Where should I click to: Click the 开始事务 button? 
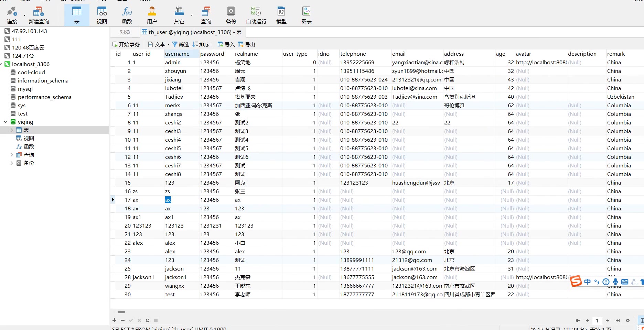pos(126,44)
